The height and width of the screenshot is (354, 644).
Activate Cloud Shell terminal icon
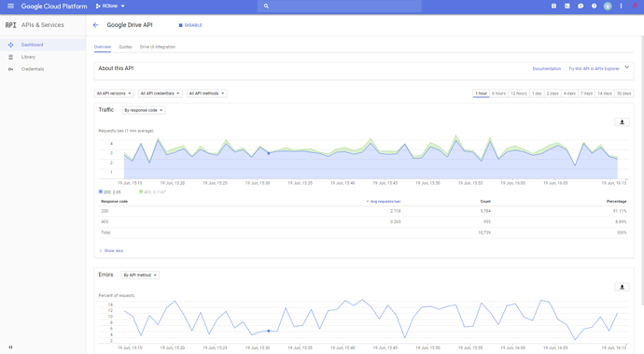point(567,7)
